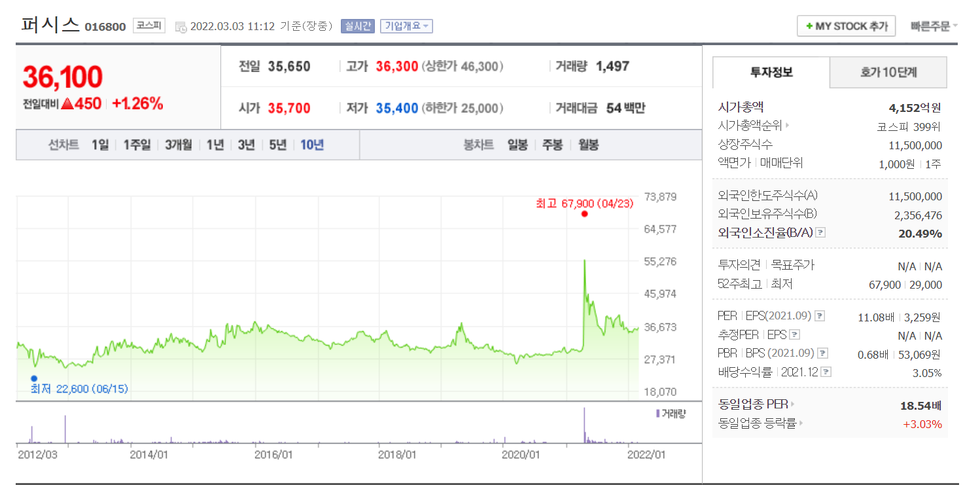Click the 실시간 badge button
Viewport: 980px width, 485px height.
point(357,26)
